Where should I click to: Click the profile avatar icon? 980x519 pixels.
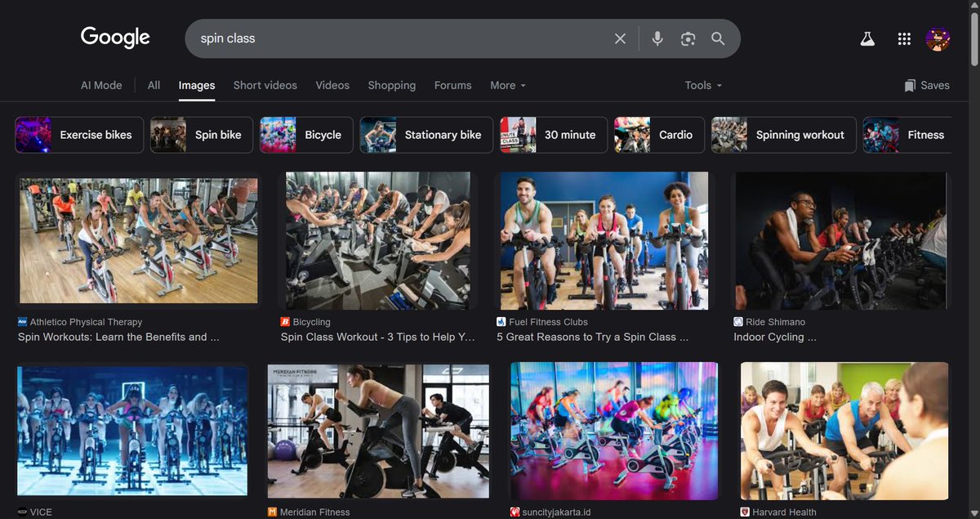938,38
